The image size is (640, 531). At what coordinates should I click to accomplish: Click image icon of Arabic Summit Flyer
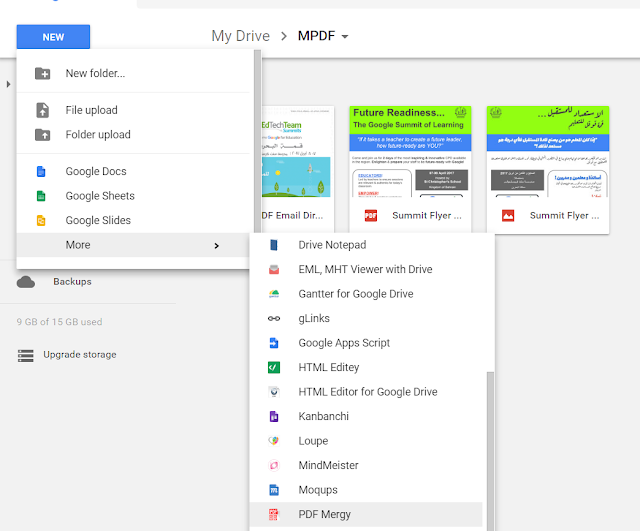508,216
